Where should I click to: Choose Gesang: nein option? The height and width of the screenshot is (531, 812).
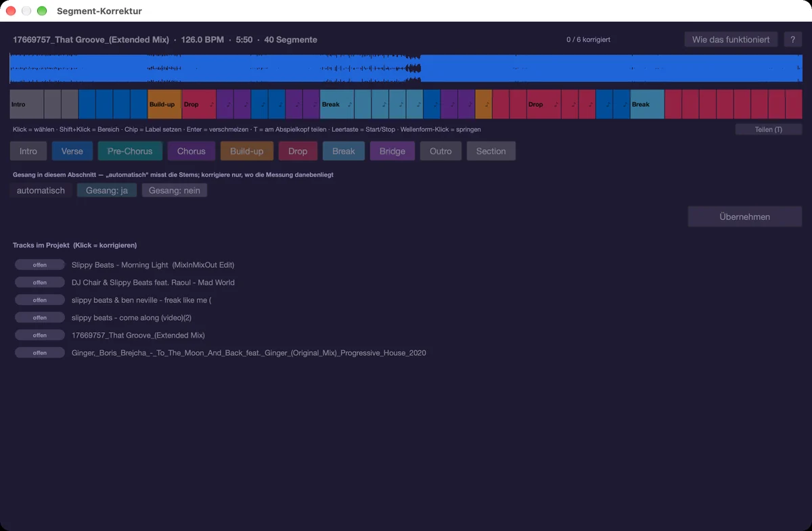point(175,191)
